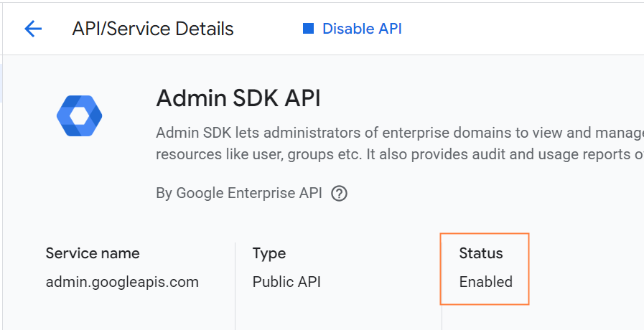Image resolution: width=644 pixels, height=330 pixels.
Task: Click the Service name label
Action: [x=93, y=253]
